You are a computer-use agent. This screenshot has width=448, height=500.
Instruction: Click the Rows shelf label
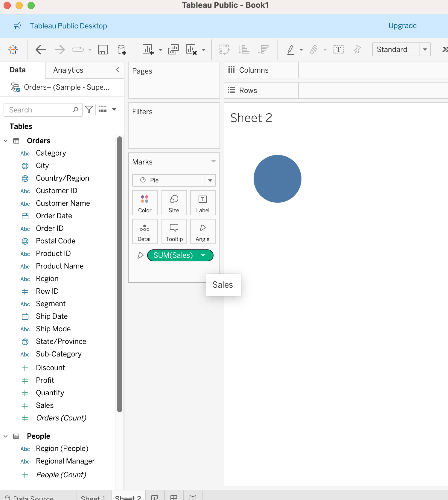click(248, 90)
